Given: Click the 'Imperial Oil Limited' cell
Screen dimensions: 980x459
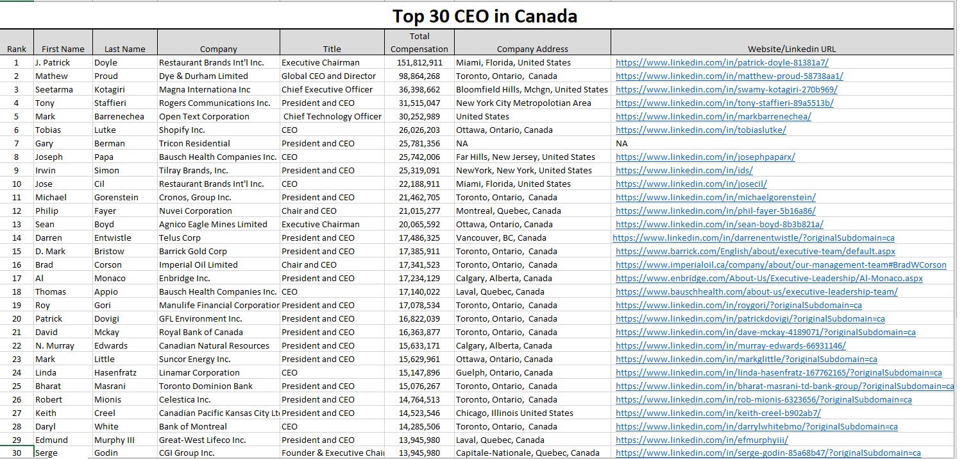Looking at the screenshot, I should pos(219,264).
